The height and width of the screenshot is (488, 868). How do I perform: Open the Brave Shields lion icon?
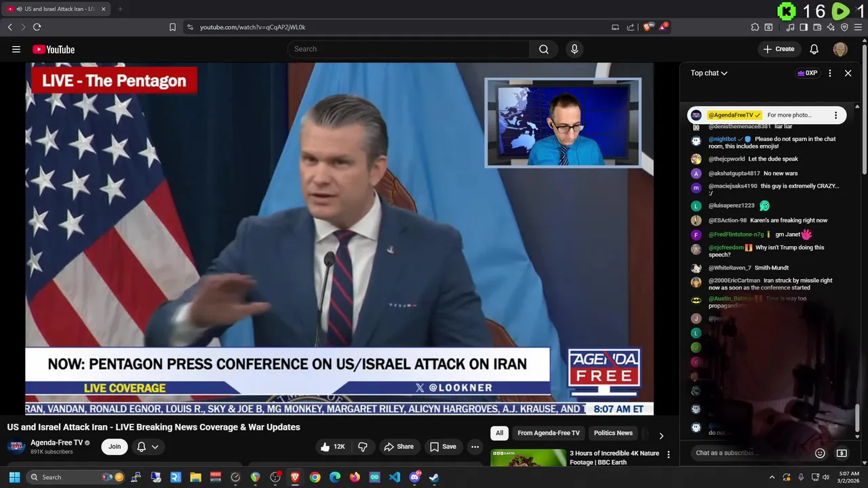(x=648, y=27)
